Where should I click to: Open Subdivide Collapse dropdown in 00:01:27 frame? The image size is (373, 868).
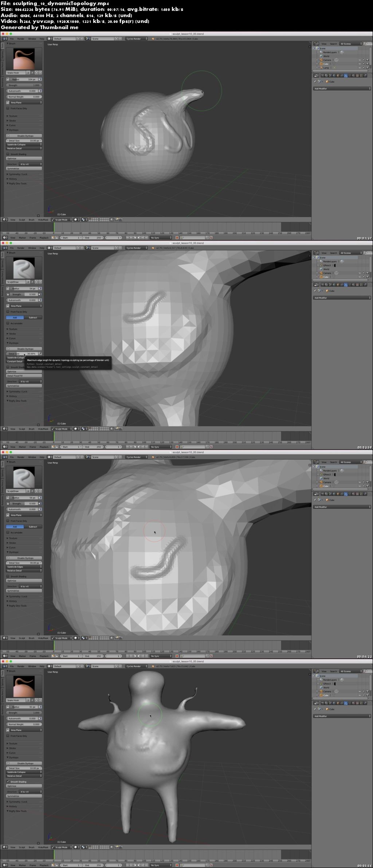point(24,144)
